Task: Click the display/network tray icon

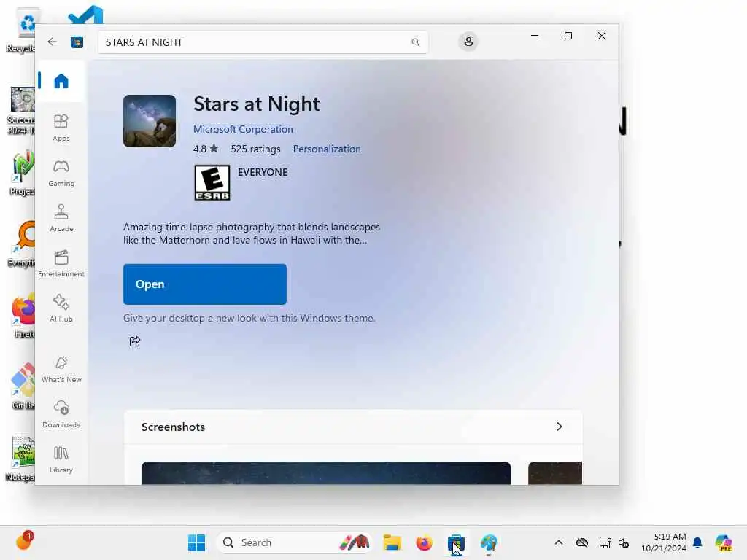Action: tap(605, 542)
